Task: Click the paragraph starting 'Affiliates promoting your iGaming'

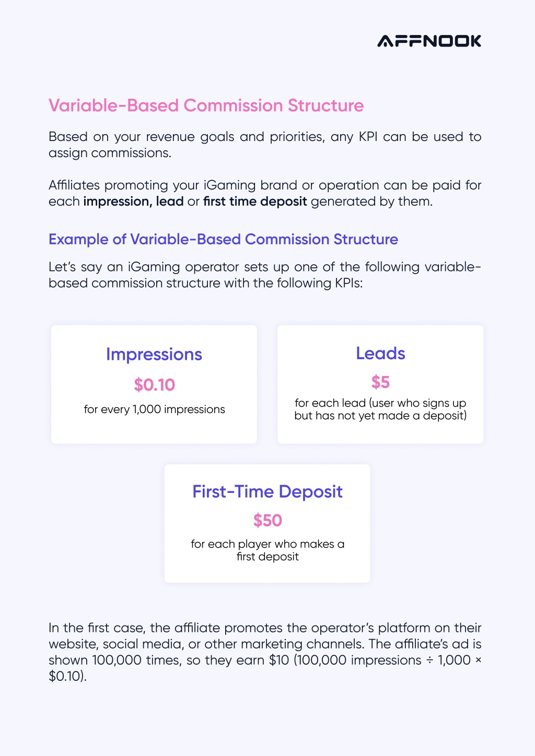Action: [x=265, y=193]
